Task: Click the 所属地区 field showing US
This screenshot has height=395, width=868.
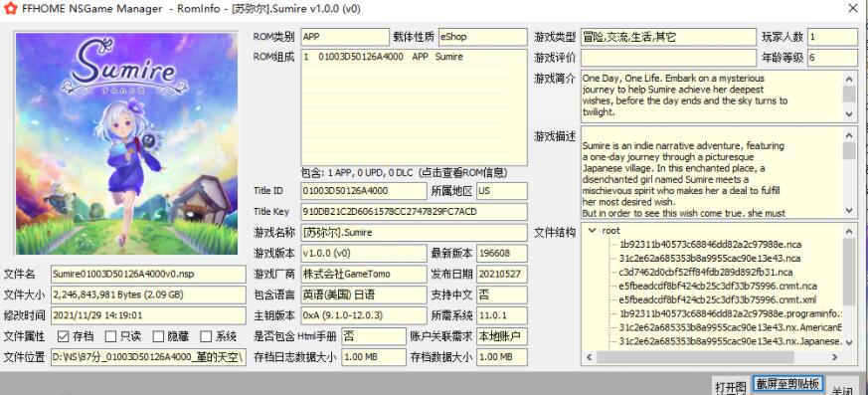Action: click(x=502, y=191)
